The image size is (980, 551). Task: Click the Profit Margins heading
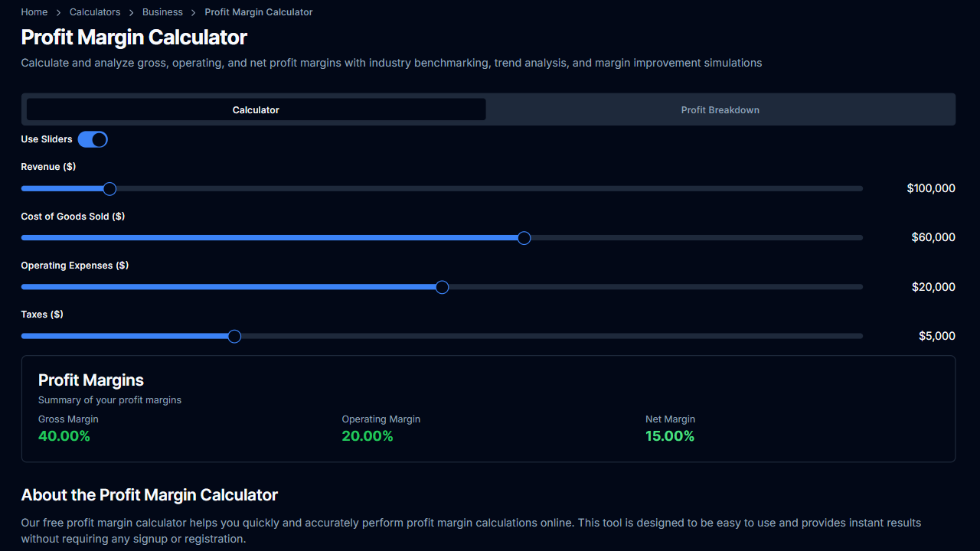click(90, 380)
